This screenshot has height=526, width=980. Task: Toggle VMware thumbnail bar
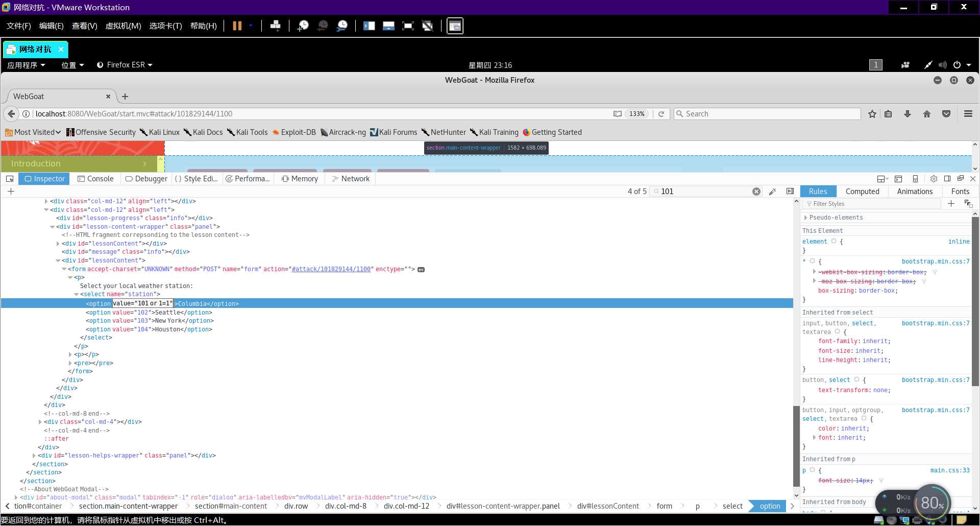388,26
